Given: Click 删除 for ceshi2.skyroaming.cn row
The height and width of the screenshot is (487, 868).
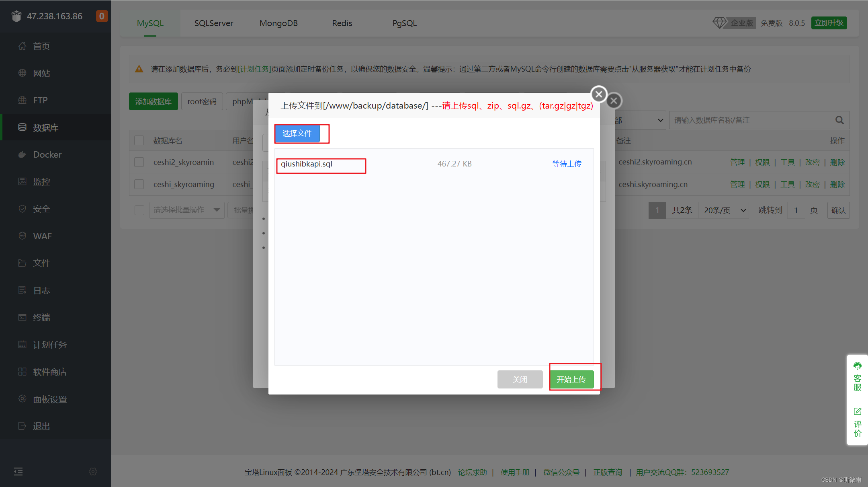Looking at the screenshot, I should pos(837,162).
